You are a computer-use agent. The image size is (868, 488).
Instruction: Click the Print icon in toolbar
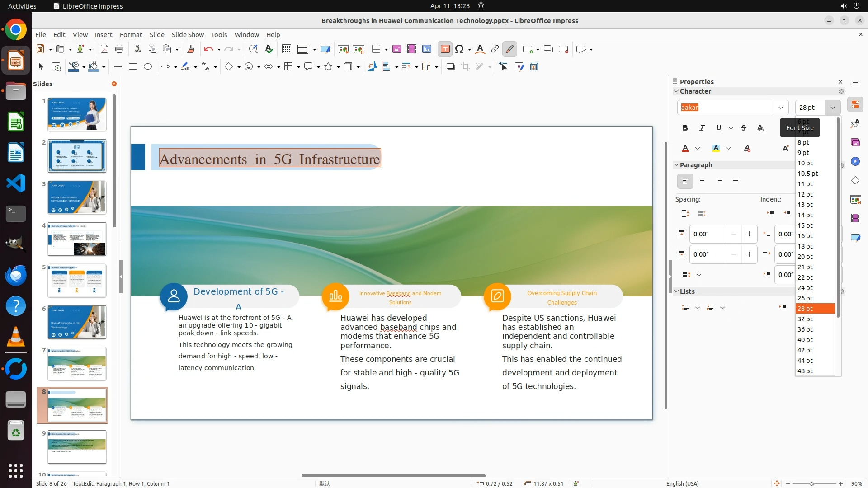(x=119, y=49)
